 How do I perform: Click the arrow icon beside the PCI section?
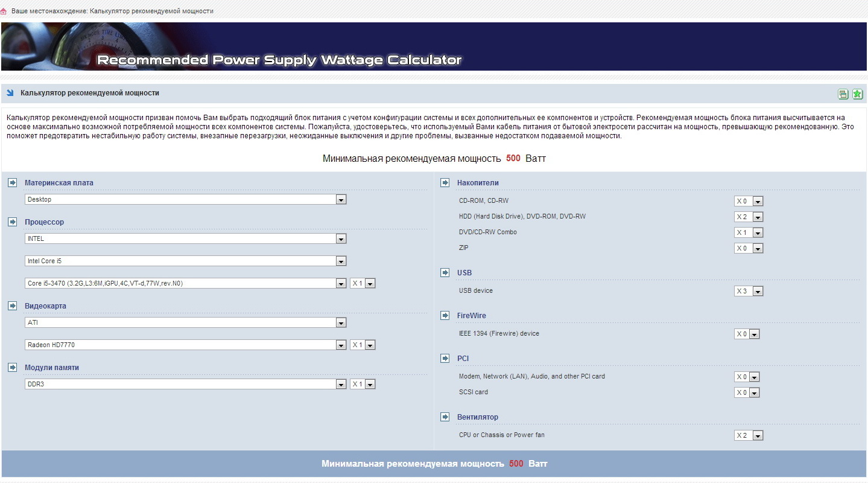(x=445, y=358)
